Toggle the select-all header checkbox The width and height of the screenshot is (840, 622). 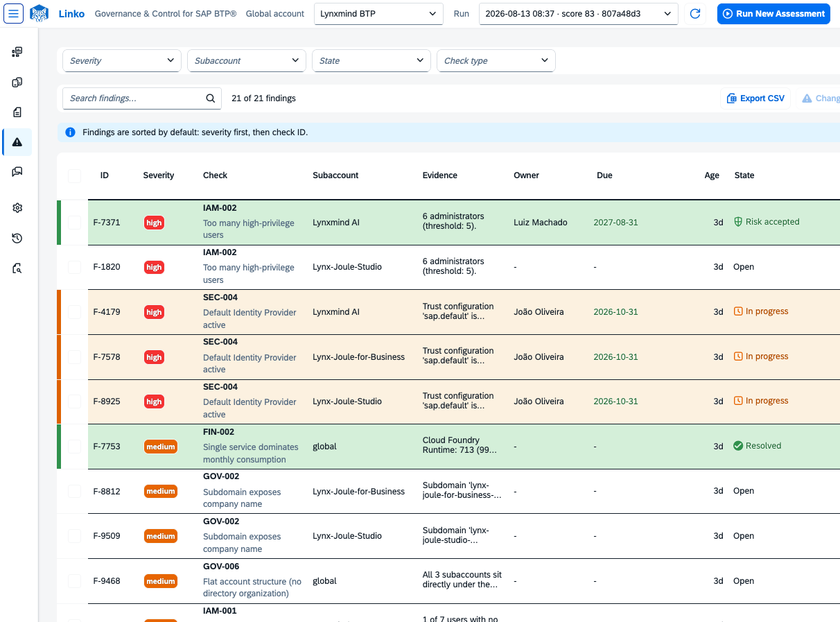[74, 176]
